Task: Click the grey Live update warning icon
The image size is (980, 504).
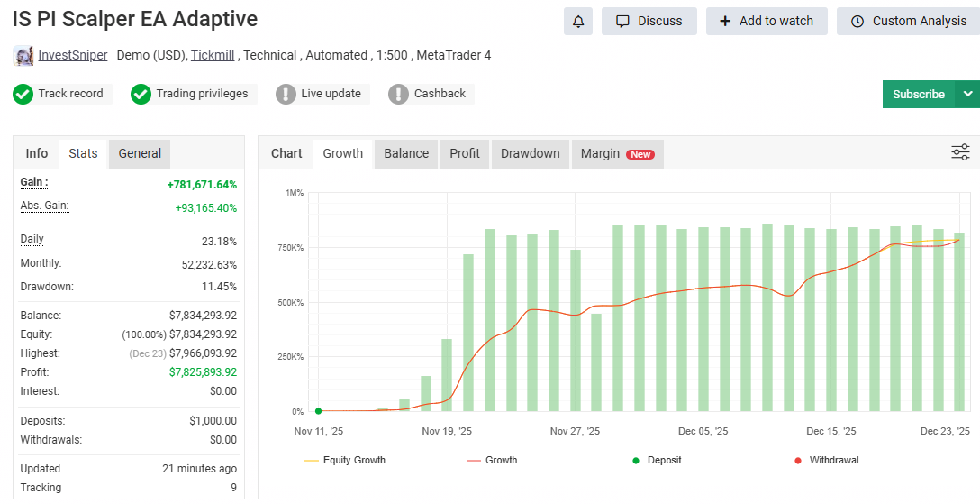Action: click(286, 95)
